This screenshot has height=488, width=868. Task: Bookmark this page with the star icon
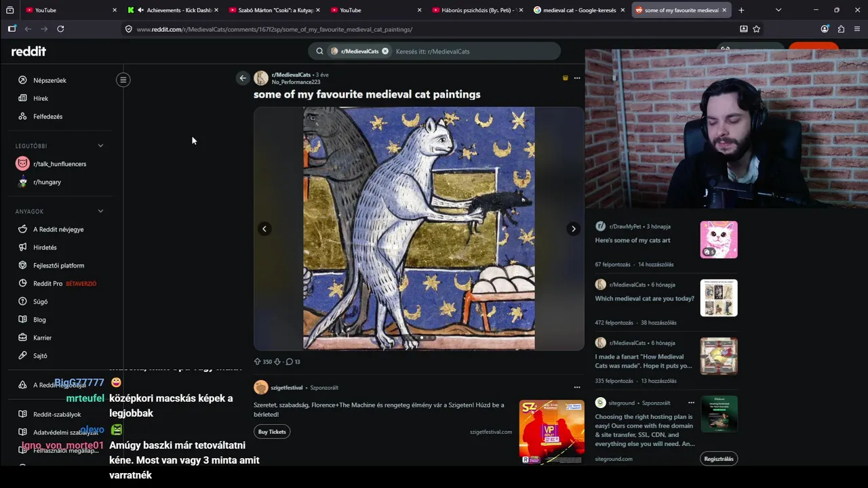click(x=756, y=29)
